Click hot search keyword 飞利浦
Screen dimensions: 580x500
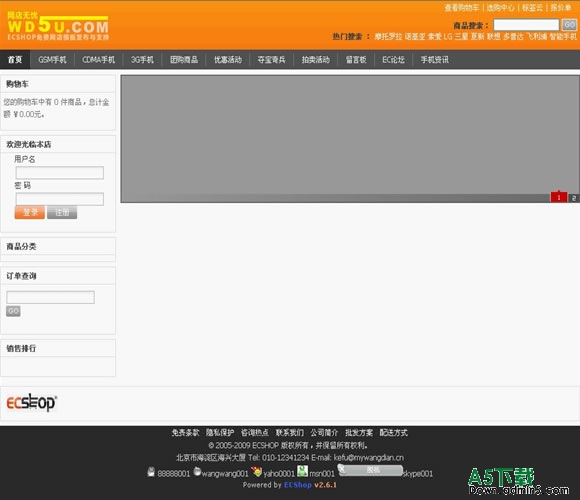[537, 37]
